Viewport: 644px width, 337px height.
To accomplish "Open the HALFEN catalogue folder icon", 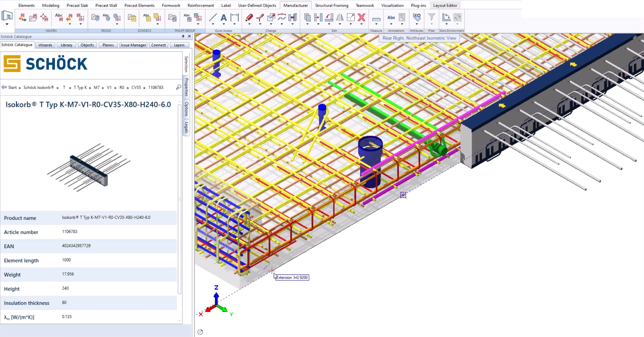I will point(33,17).
